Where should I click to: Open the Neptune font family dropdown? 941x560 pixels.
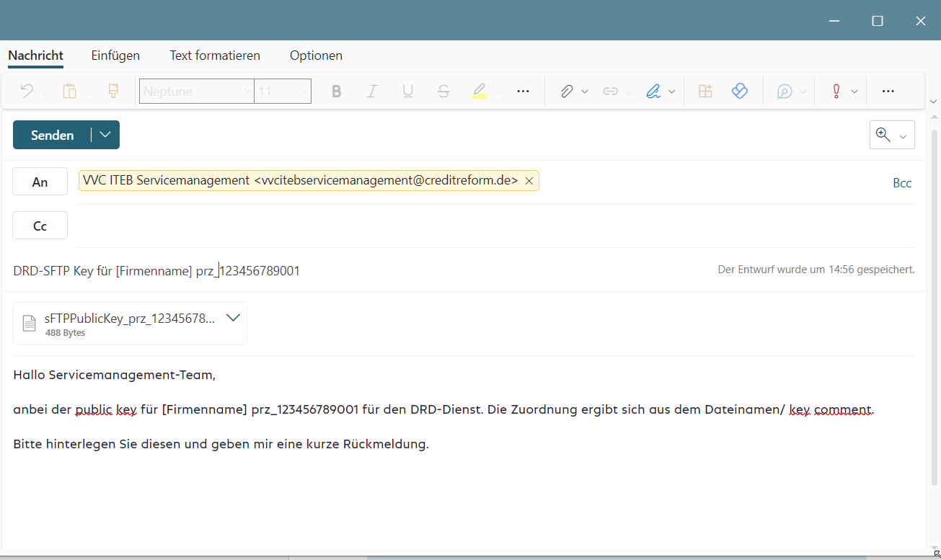point(191,91)
